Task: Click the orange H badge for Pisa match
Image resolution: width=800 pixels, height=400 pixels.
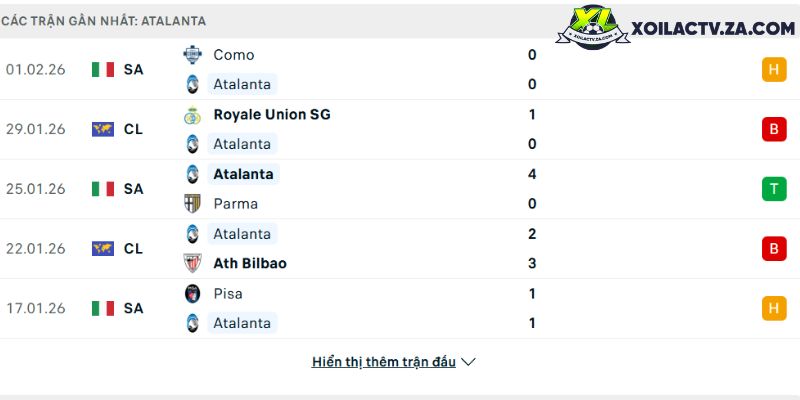Action: point(773,309)
